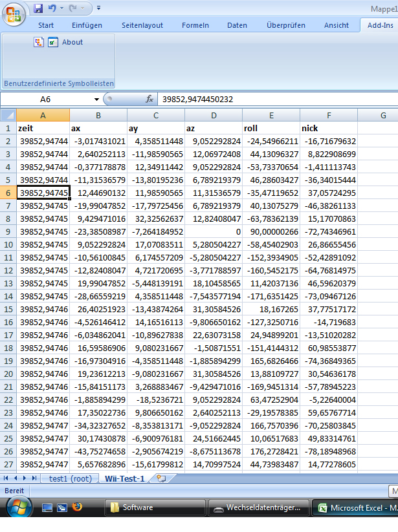Switch to the Formeln ribbon tab
The height and width of the screenshot is (532, 398).
pyautogui.click(x=195, y=25)
